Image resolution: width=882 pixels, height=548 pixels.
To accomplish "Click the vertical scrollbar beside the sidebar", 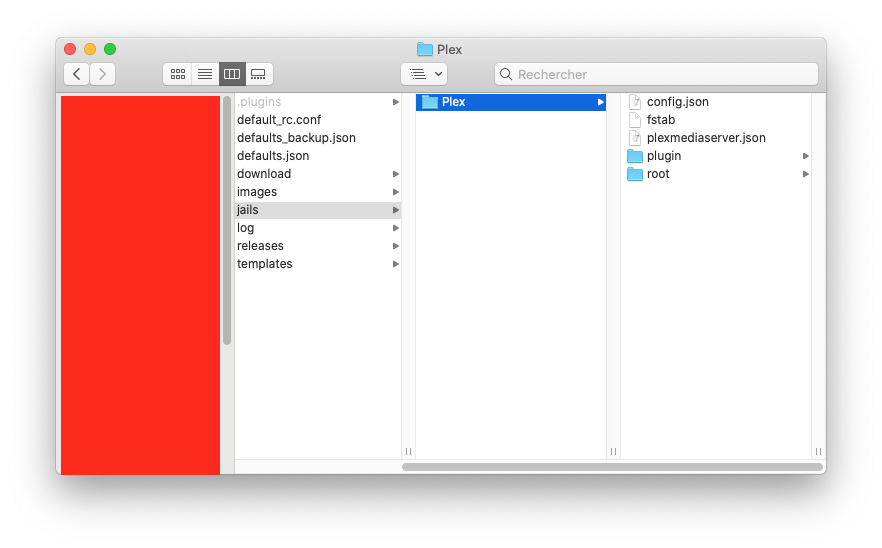I will pos(227,220).
